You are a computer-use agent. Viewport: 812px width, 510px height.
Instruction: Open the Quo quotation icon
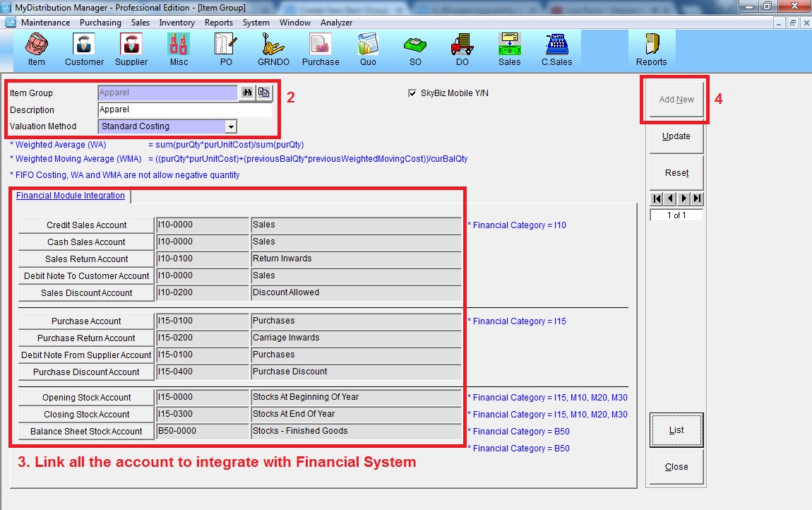pyautogui.click(x=368, y=49)
